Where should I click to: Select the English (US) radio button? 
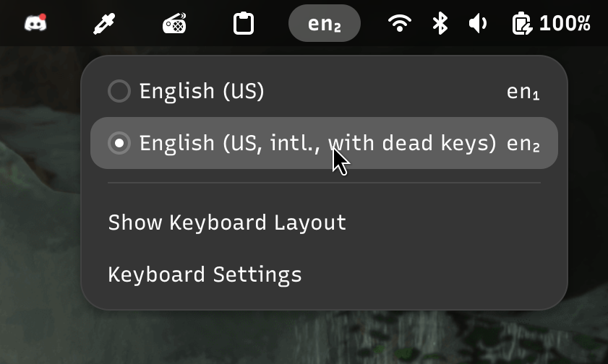pos(119,92)
